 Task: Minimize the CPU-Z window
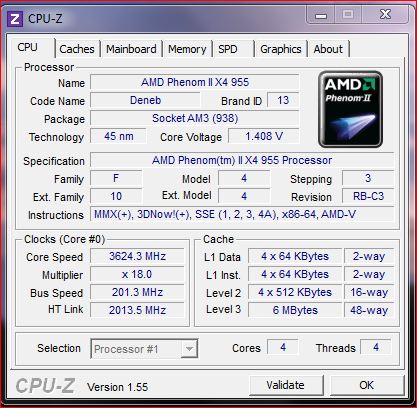321,15
